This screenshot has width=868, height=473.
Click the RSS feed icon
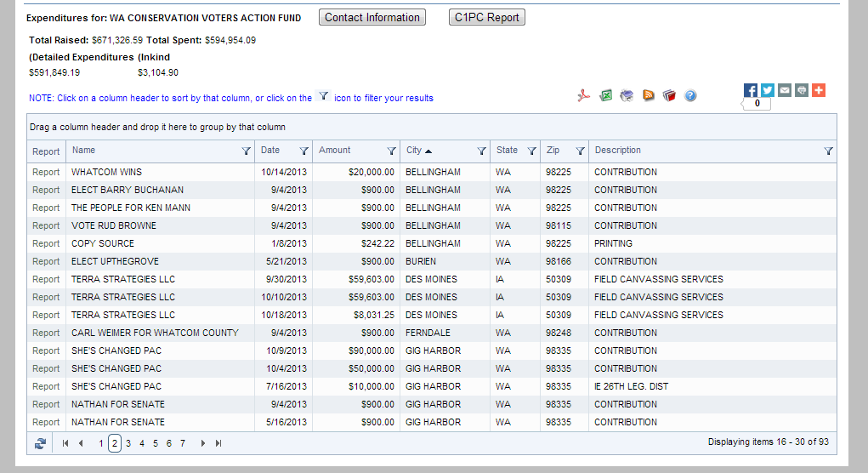pyautogui.click(x=648, y=96)
